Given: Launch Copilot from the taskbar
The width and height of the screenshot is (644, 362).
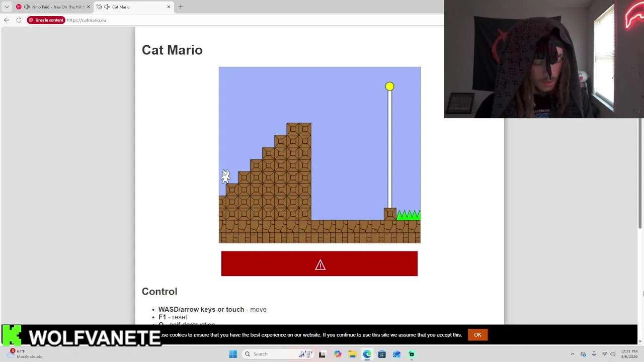Looking at the screenshot, I should click(x=338, y=354).
